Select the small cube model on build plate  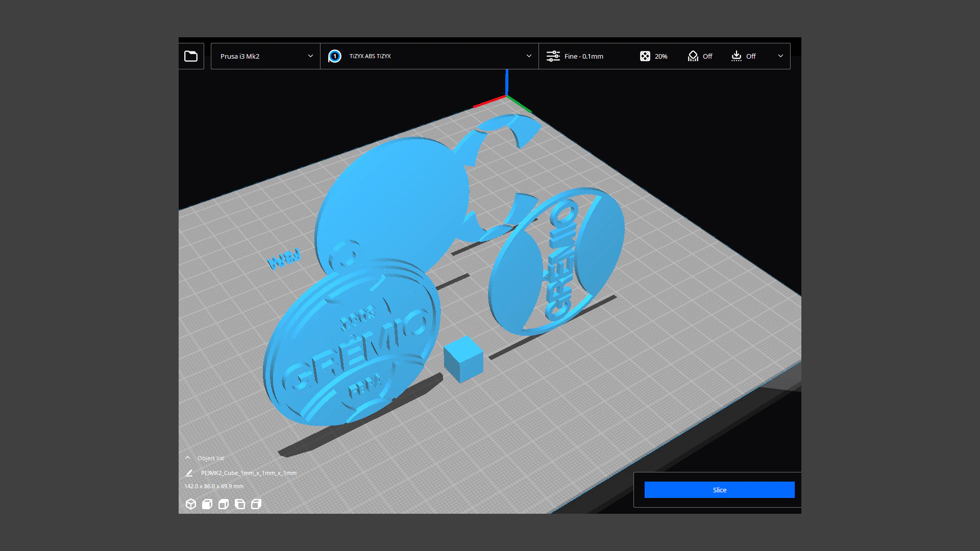point(463,359)
